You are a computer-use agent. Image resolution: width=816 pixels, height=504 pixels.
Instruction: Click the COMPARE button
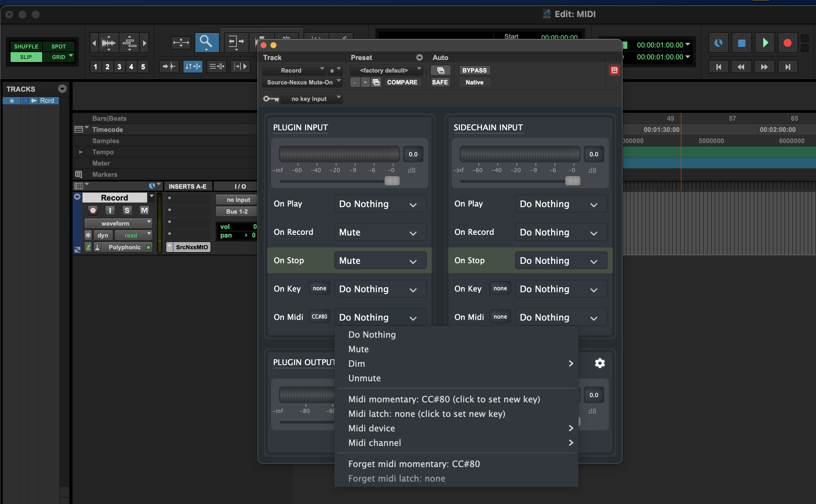pyautogui.click(x=402, y=82)
